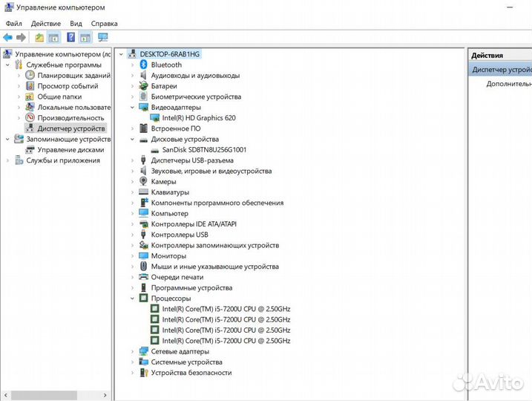Click the Forward arrow toolbar icon

[x=21, y=37]
